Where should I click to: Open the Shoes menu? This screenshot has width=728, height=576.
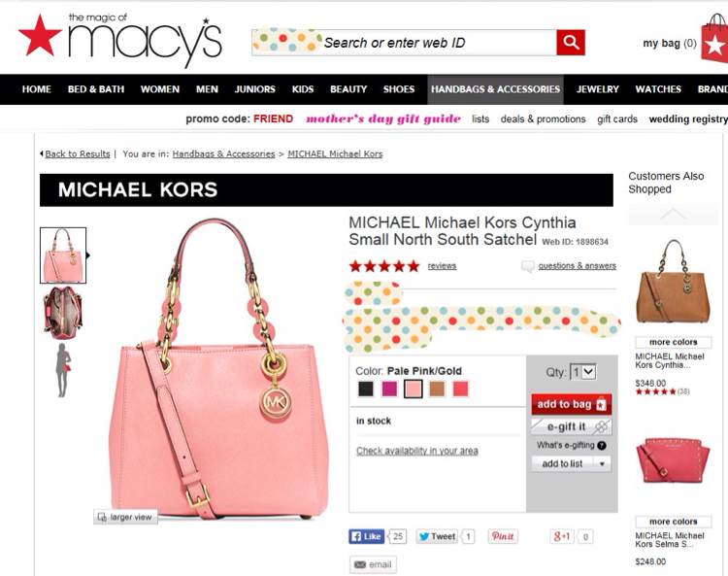tap(399, 89)
